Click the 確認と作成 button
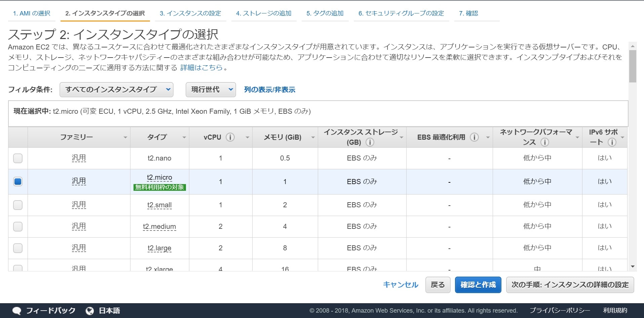The image size is (644, 318). pos(478,285)
